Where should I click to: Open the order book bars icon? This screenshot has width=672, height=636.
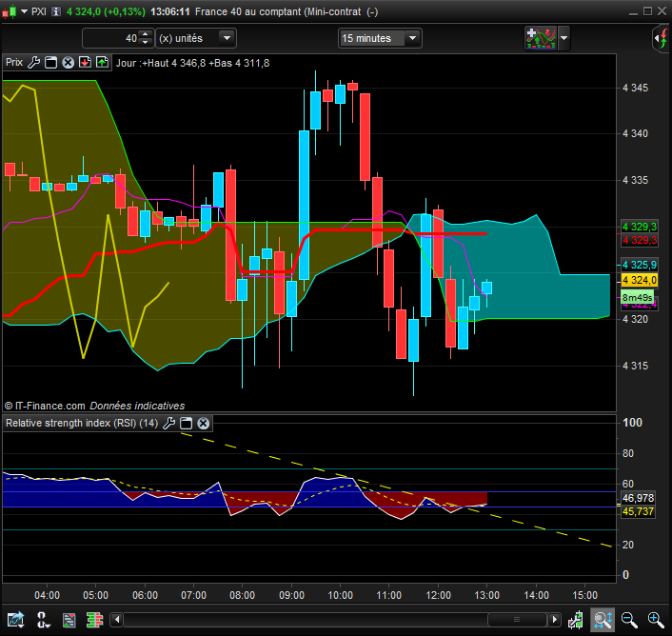pyautogui.click(x=95, y=620)
